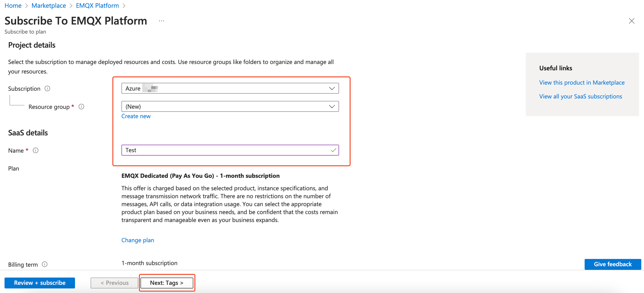Screen dimensions: 644x293
Task: Click the Name field info icon
Action: [36, 151]
